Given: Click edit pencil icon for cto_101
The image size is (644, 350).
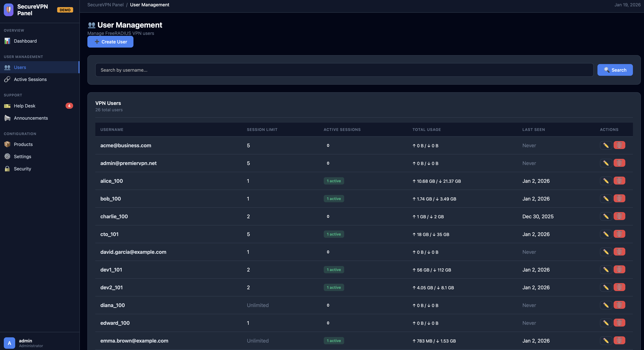Looking at the screenshot, I should 606,234.
